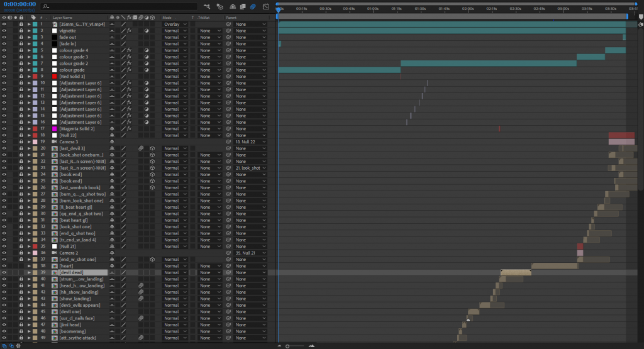Hide the vignette layer with its eye

[x=4, y=31]
